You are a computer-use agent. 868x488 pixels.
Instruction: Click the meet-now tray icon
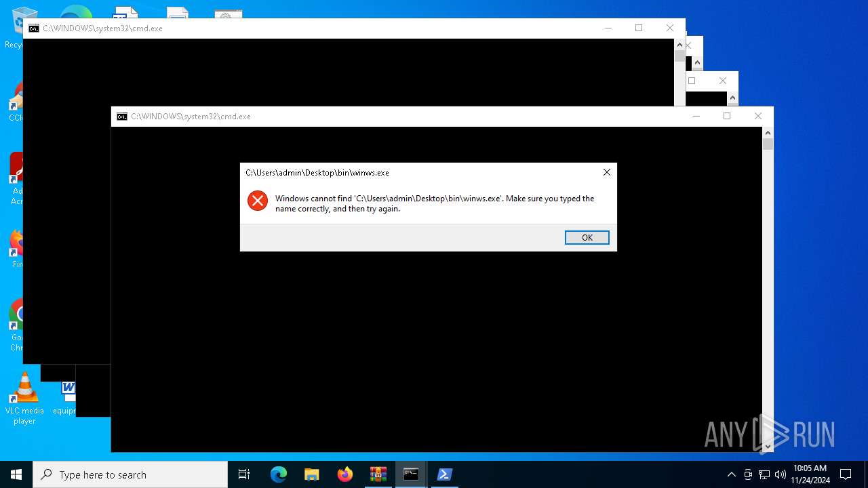[748, 474]
